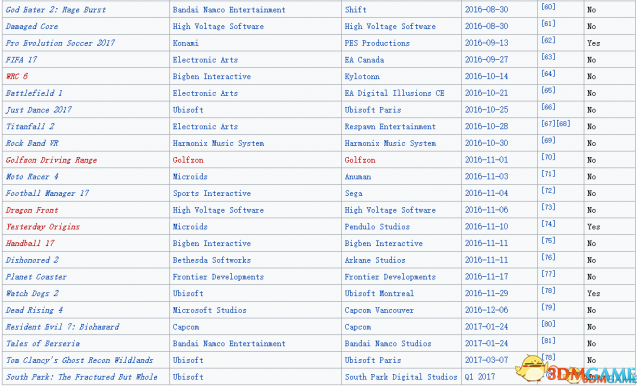Click citation reference [68]
Image resolution: width=640 pixels, height=387 pixels.
coord(563,123)
